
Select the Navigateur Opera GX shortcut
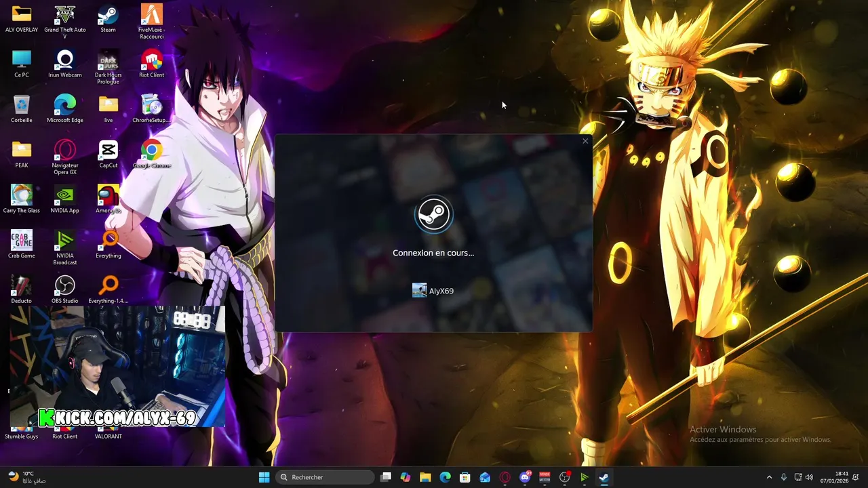[x=65, y=157]
